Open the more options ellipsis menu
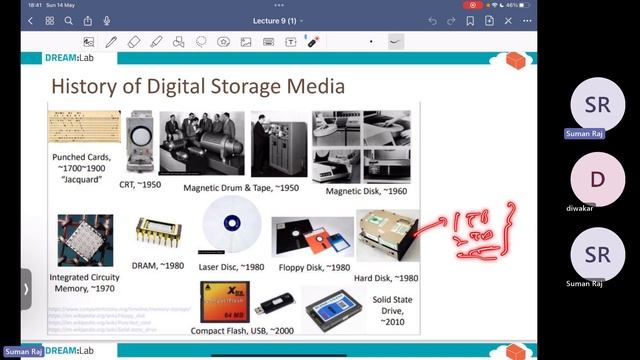The height and width of the screenshot is (360, 640). pos(527,21)
